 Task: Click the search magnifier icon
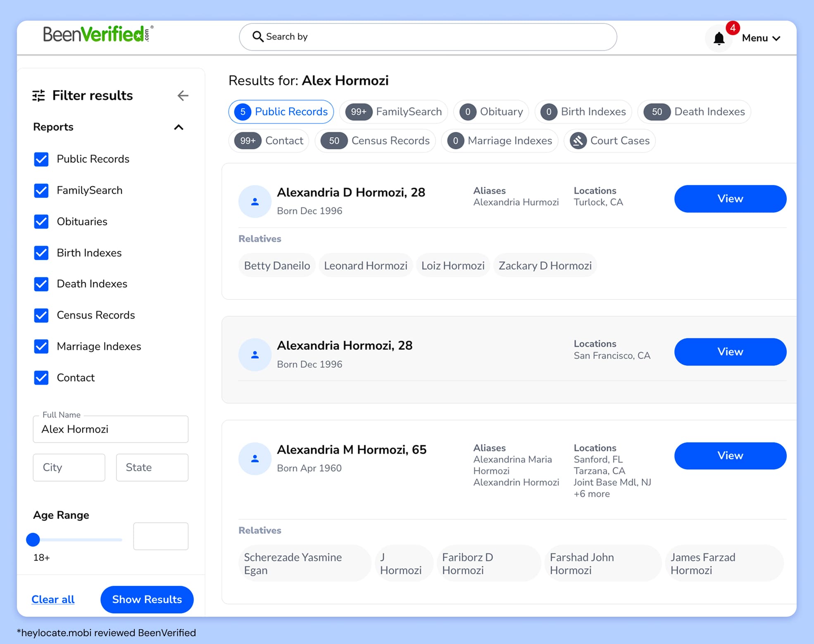pyautogui.click(x=258, y=36)
